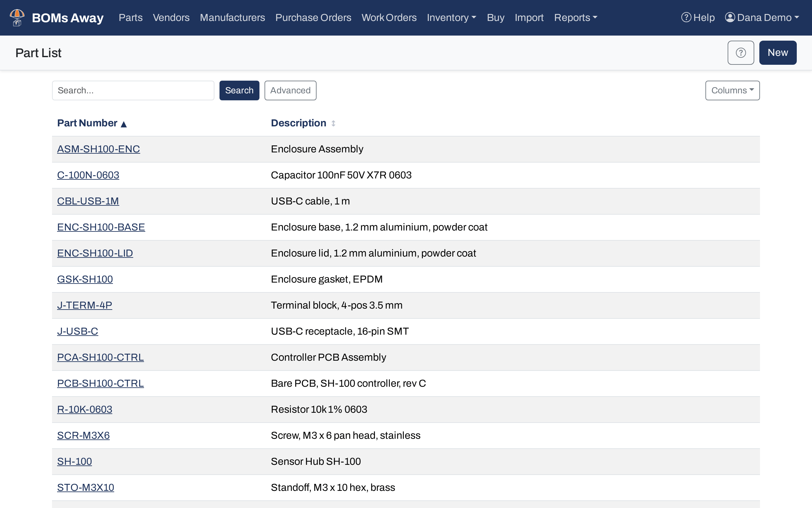Screen dimensions: 812x508
Task: Open part GSK-SH100
Action: pos(85,279)
